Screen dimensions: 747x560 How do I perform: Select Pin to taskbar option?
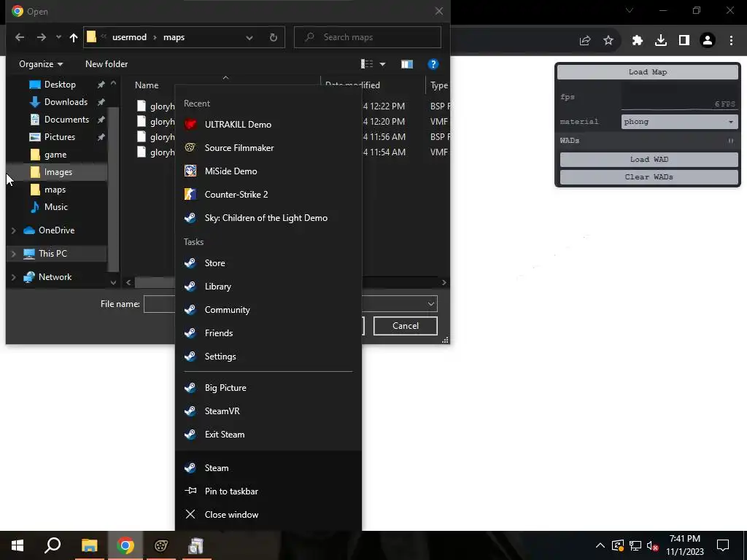tap(268, 491)
